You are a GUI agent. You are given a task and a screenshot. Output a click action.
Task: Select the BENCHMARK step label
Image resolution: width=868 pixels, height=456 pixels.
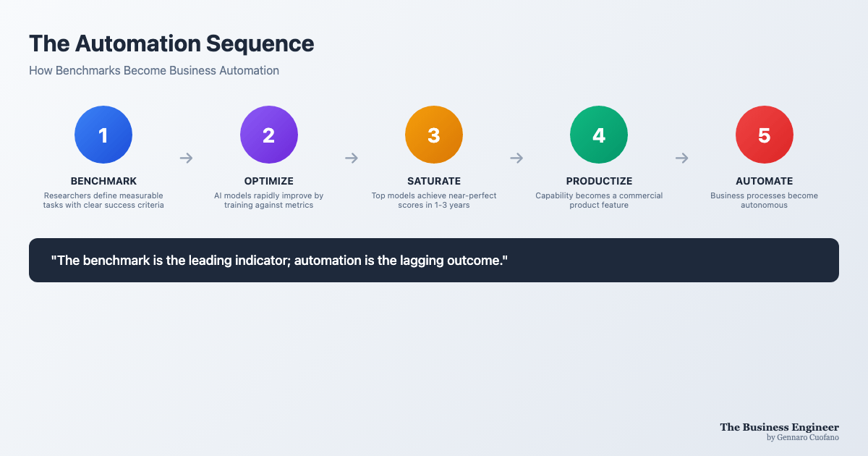[103, 181]
